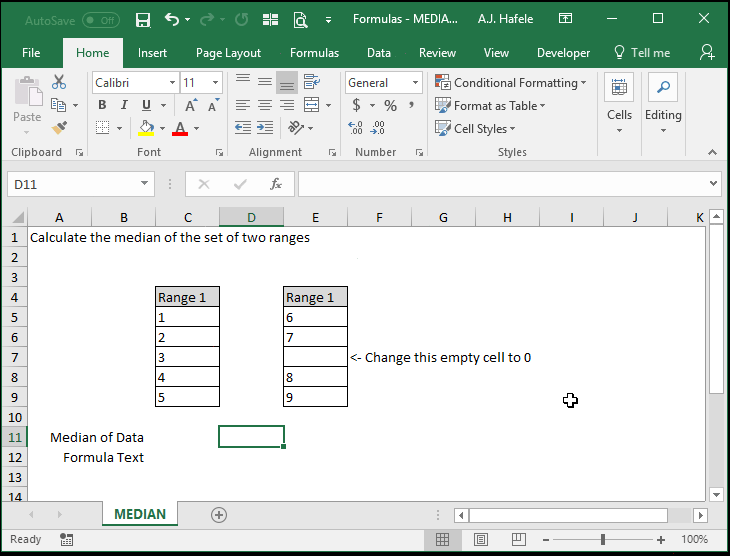The image size is (730, 556).
Task: Click the Insert Function fx icon
Action: click(276, 184)
